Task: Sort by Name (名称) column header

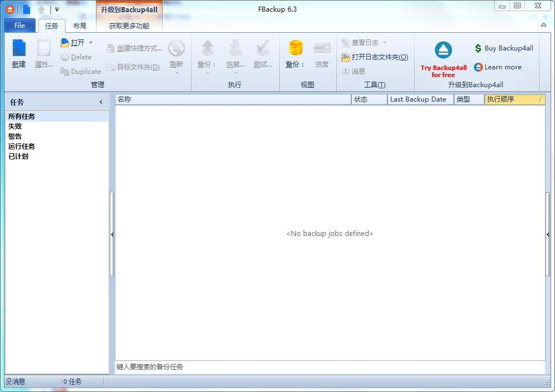Action: [x=233, y=99]
